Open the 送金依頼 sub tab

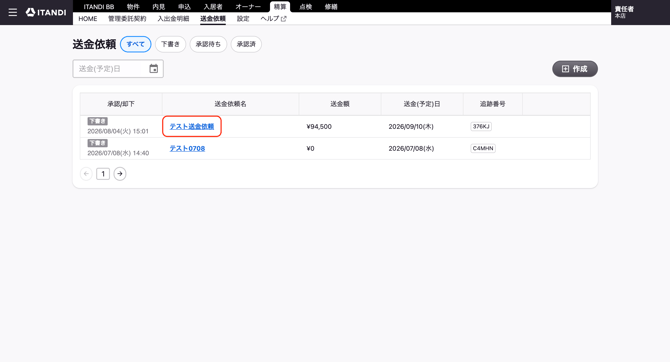pyautogui.click(x=213, y=19)
